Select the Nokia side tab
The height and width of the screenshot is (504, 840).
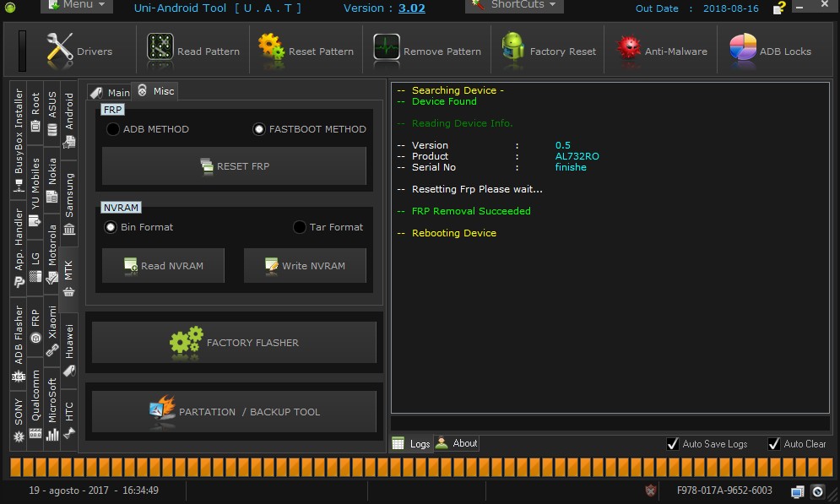pos(52,180)
